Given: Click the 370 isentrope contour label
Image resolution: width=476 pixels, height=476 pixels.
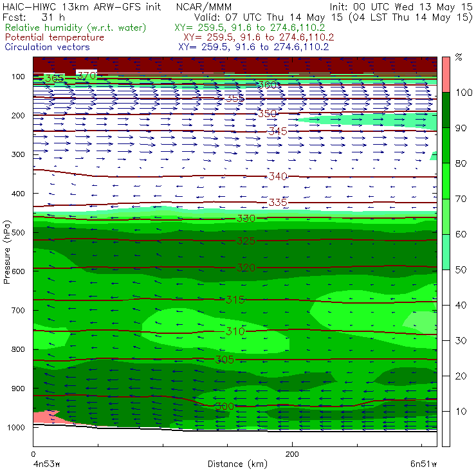Looking at the screenshot, I should tap(87, 75).
